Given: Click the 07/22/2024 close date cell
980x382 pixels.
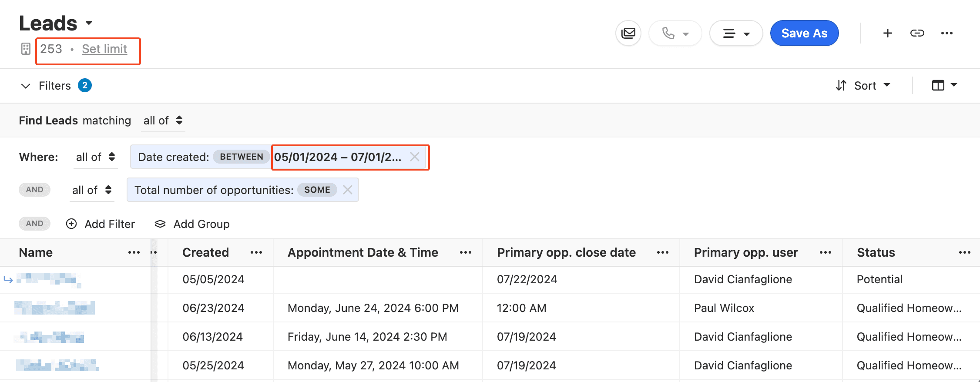Looking at the screenshot, I should (527, 279).
